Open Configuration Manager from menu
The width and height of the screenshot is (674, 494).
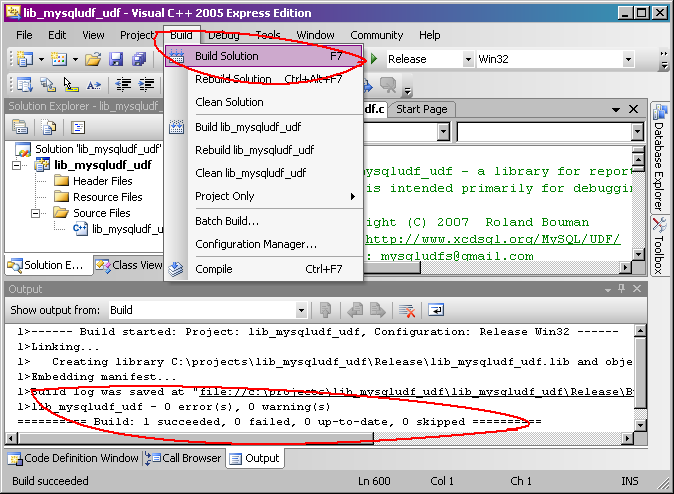[263, 244]
